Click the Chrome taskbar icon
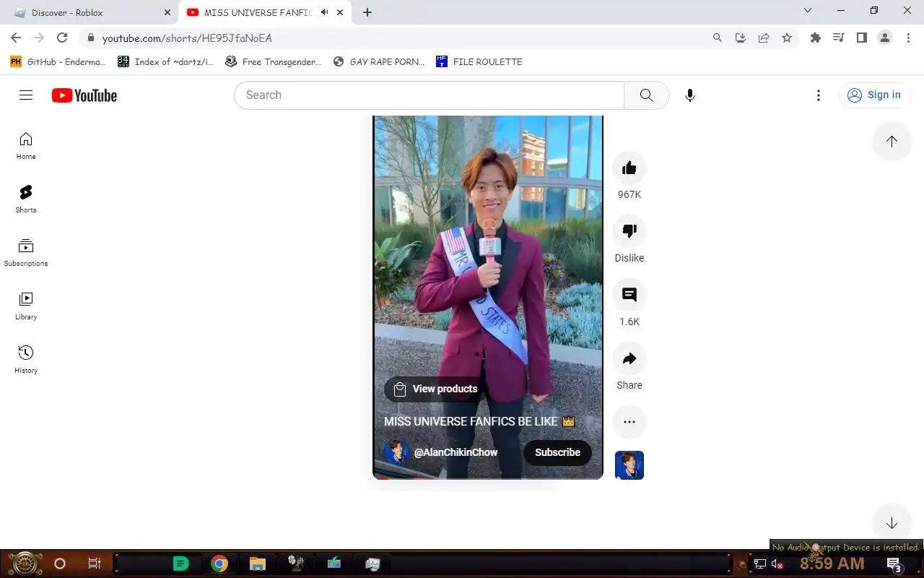The image size is (924, 578). pyautogui.click(x=219, y=564)
